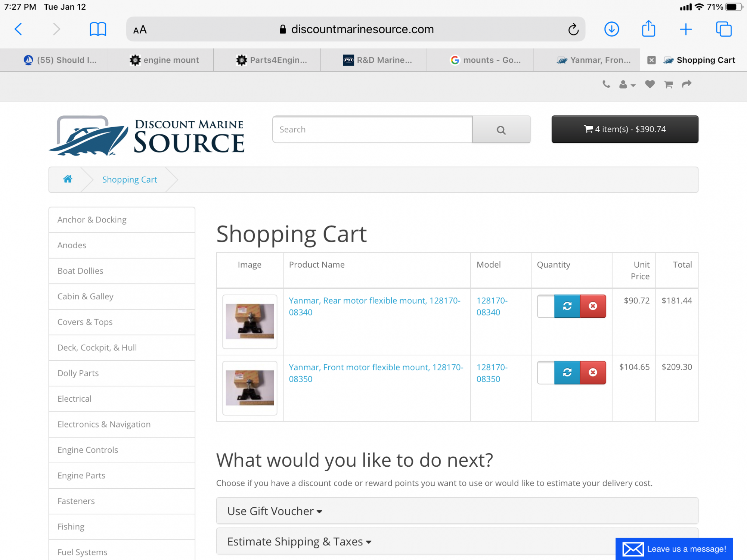Screen dimensions: 747x560
Task: Open the Boat Dollies category
Action: 122,271
